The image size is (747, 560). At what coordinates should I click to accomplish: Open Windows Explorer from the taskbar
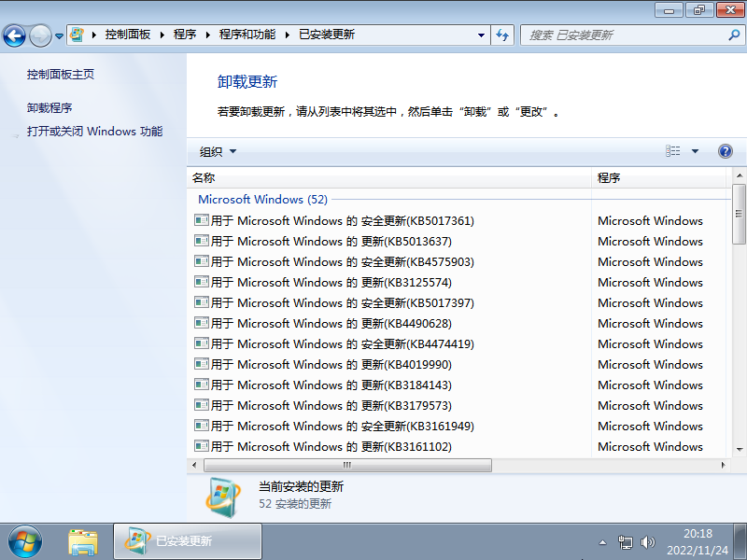83,541
